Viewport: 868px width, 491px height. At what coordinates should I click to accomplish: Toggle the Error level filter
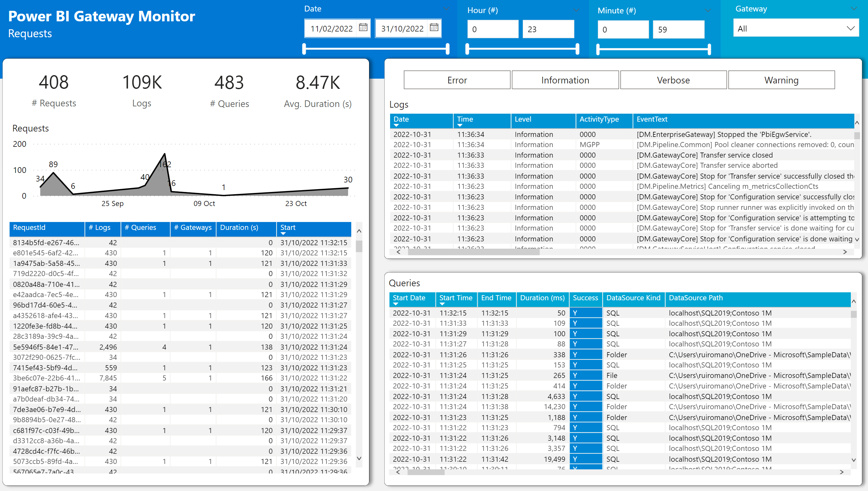pyautogui.click(x=457, y=80)
